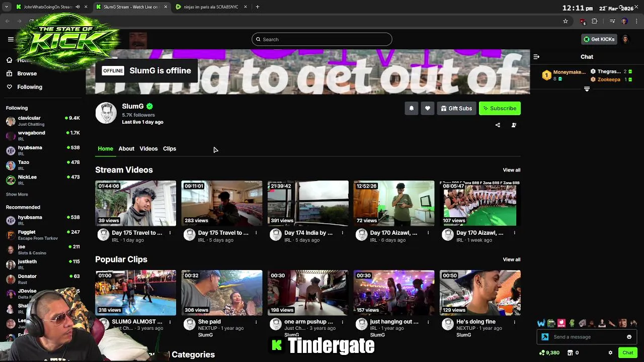Play the She paid clip thumbnail

(x=222, y=293)
